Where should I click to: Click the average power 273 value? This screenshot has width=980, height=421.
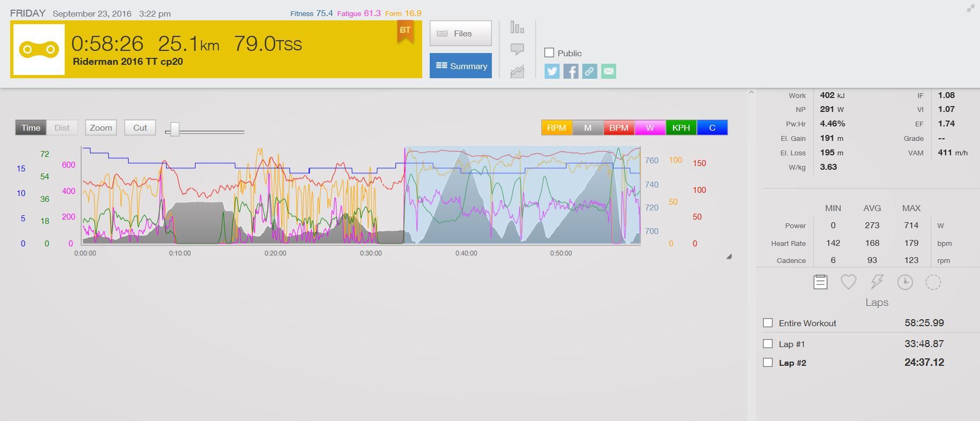tap(872, 225)
